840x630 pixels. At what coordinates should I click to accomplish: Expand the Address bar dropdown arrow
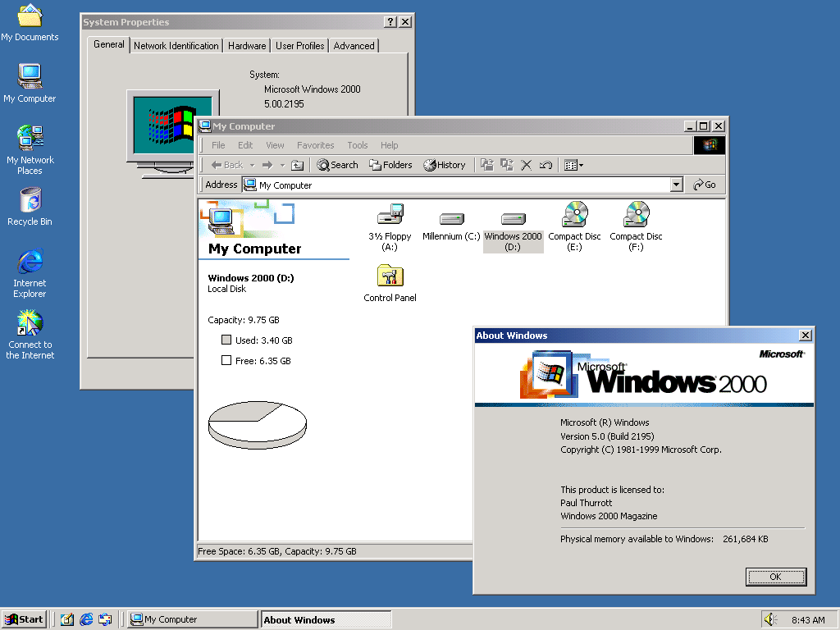676,185
